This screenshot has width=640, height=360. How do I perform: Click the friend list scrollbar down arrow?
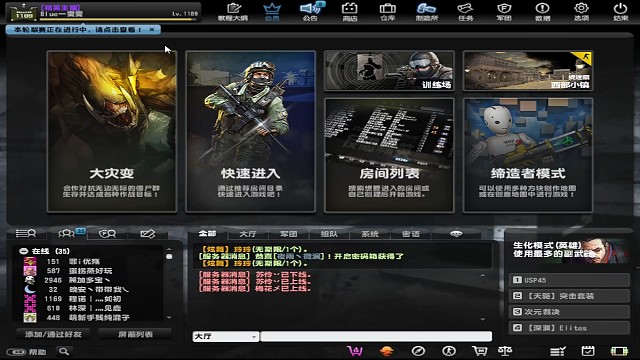(x=169, y=317)
